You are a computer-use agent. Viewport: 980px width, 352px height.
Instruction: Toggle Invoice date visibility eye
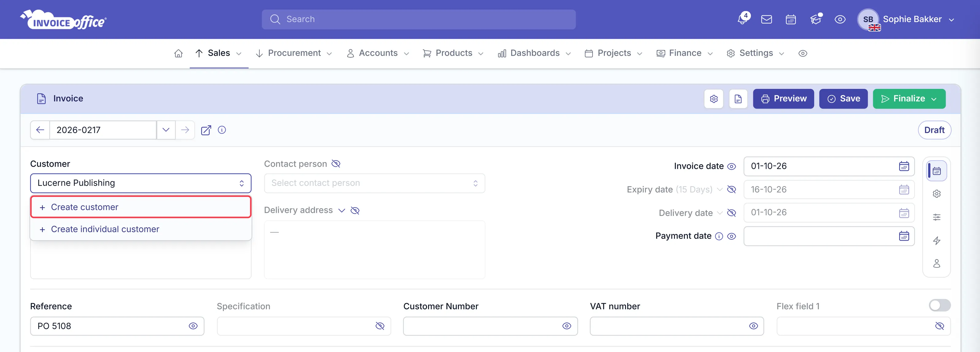click(x=731, y=166)
